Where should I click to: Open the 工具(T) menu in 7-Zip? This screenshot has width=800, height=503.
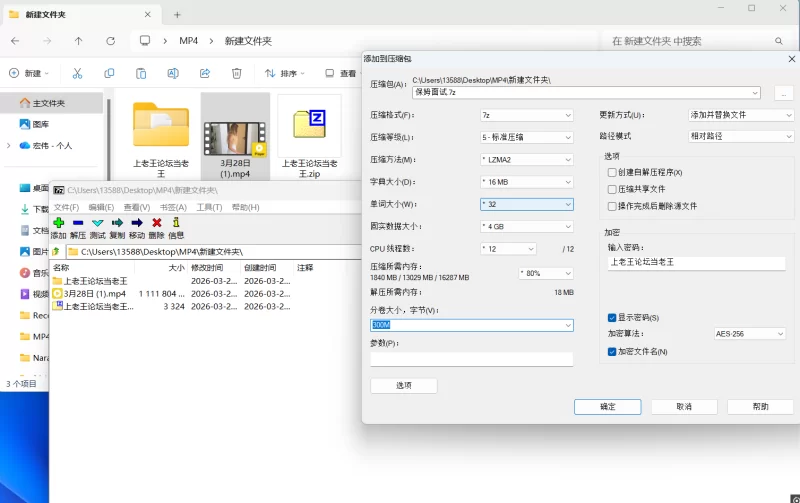(x=208, y=207)
